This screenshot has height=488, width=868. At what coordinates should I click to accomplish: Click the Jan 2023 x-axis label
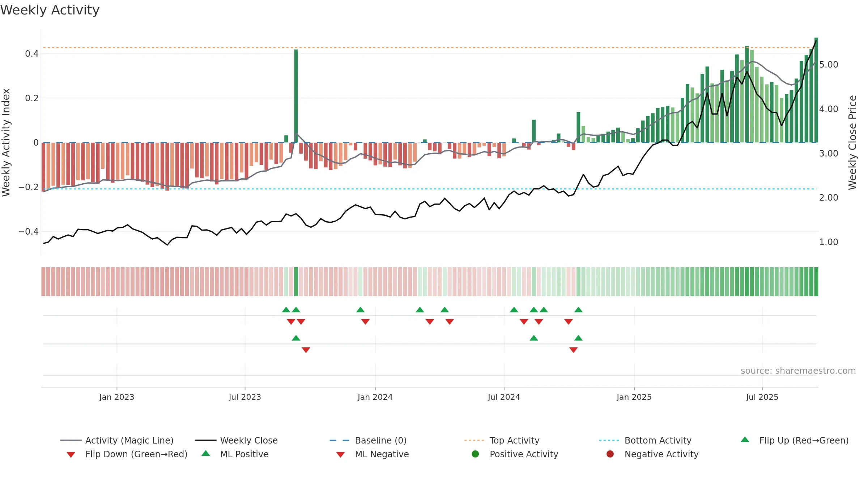click(117, 397)
